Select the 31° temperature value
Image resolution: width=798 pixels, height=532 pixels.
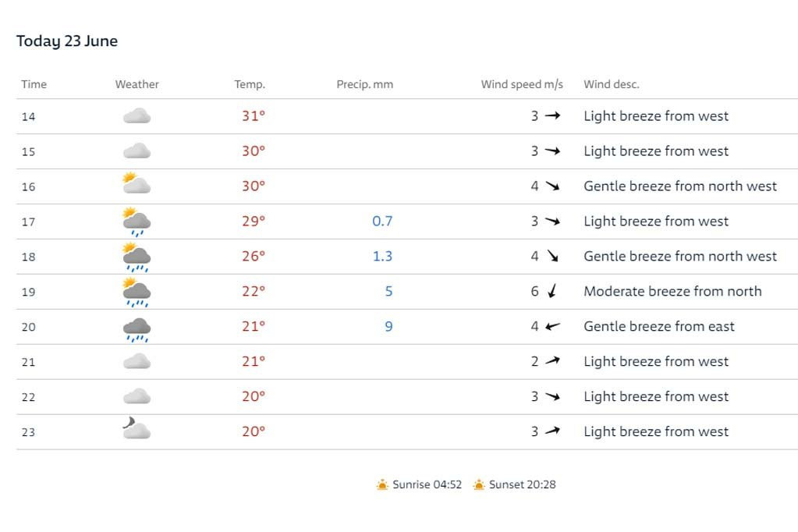point(254,116)
